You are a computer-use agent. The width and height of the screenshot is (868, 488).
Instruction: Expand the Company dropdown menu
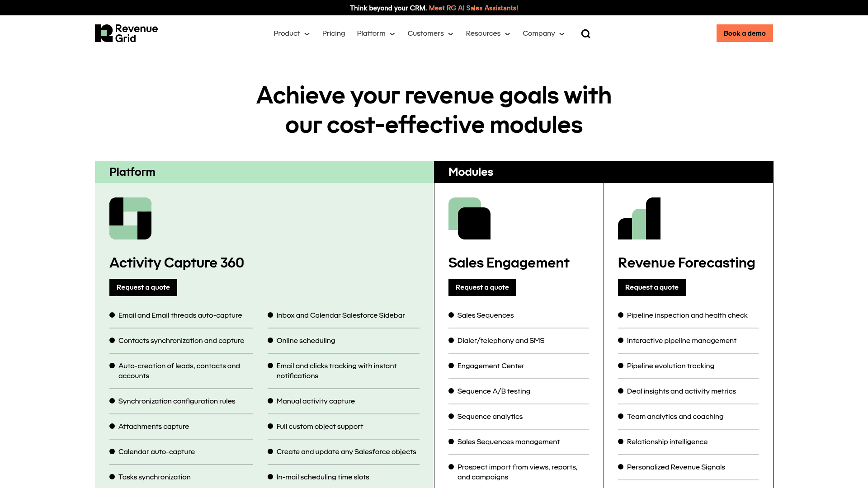coord(543,33)
